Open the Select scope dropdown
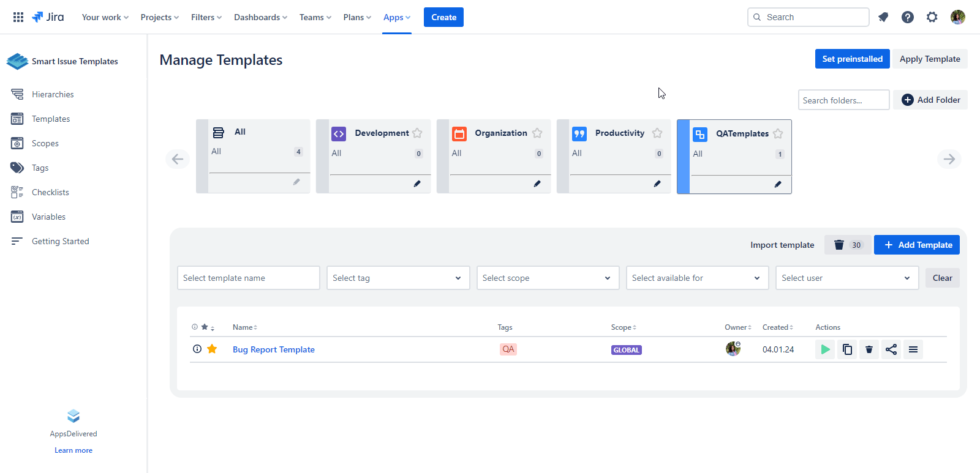The height and width of the screenshot is (473, 980). pos(548,278)
